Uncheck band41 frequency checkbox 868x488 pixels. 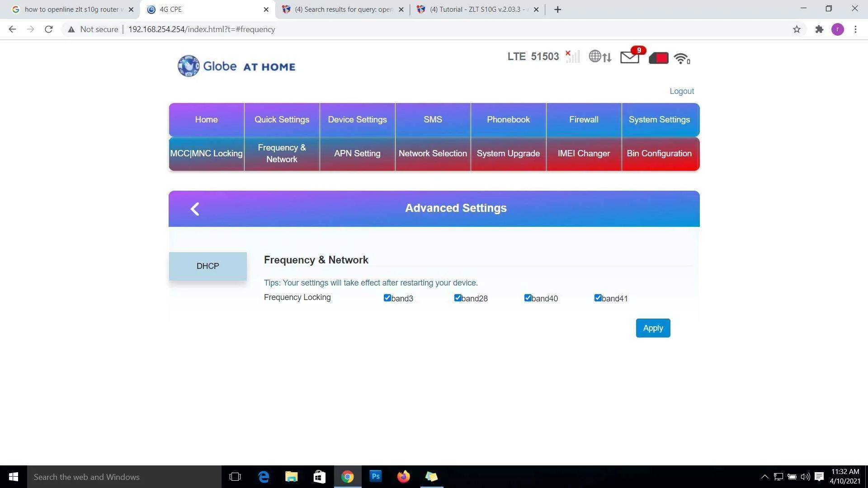click(598, 298)
